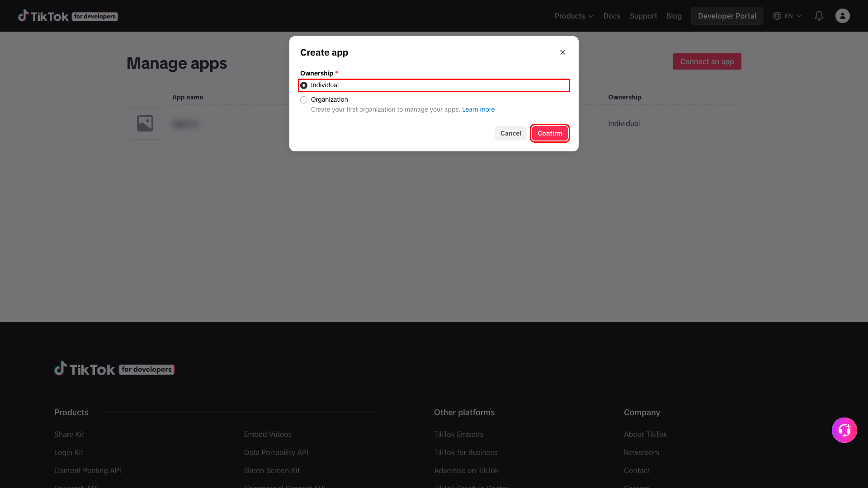Close the Create app dialog with X
The height and width of the screenshot is (488, 868).
pyautogui.click(x=563, y=52)
